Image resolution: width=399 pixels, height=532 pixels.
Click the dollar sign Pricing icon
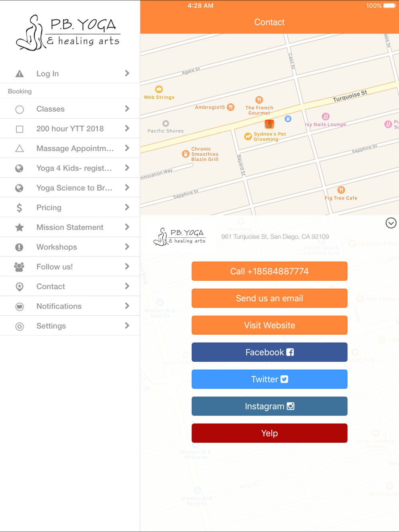pyautogui.click(x=19, y=207)
